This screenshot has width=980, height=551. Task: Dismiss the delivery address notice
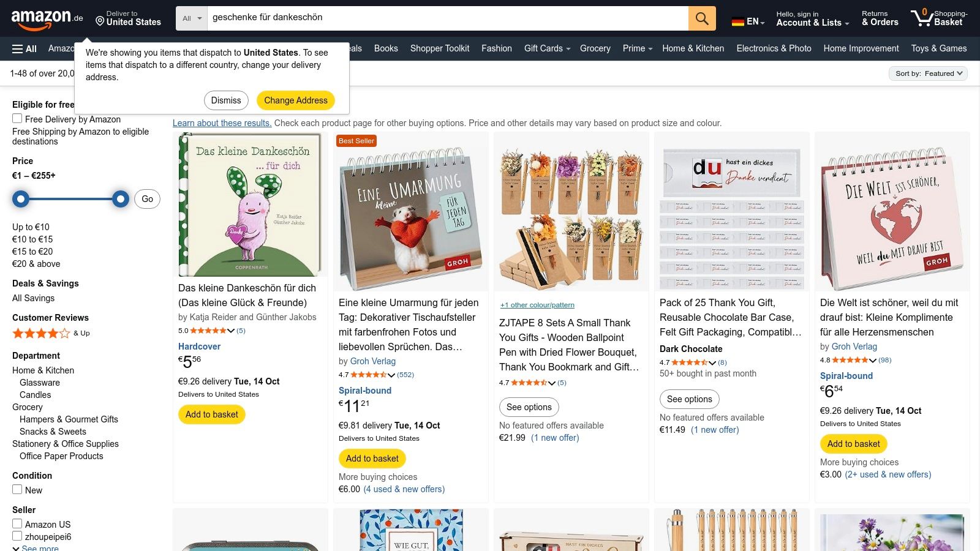click(x=226, y=100)
